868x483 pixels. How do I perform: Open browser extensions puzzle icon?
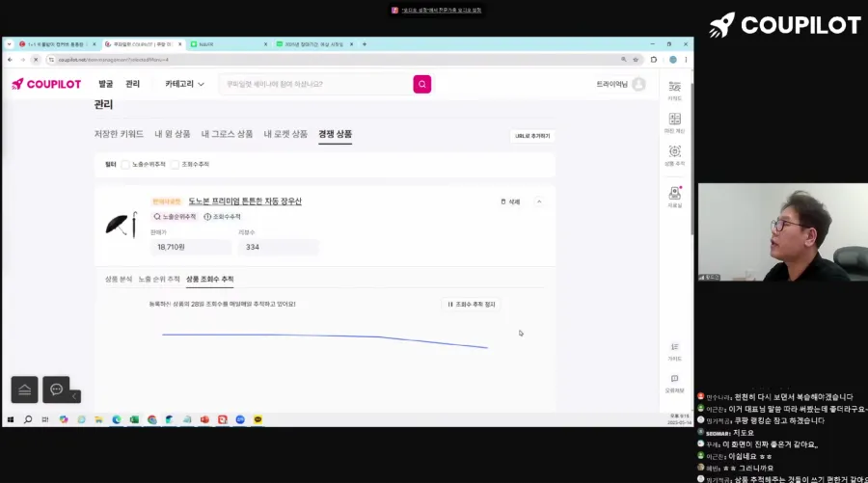654,59
